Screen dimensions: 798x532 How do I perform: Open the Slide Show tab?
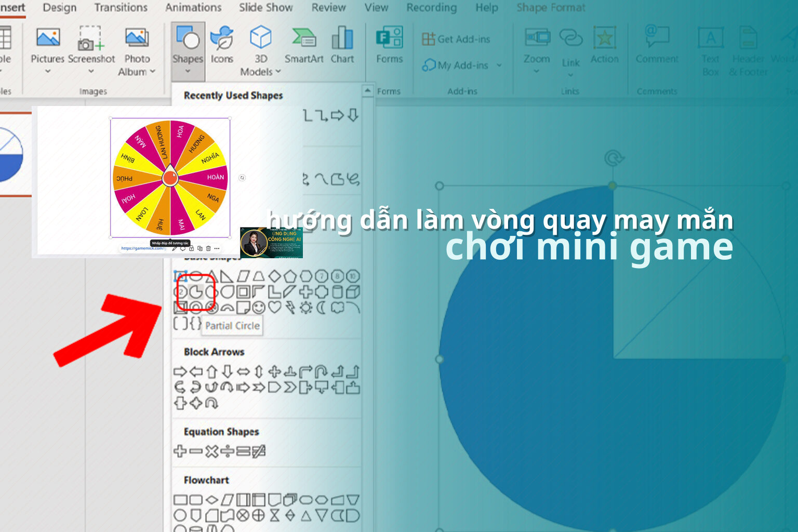click(265, 8)
